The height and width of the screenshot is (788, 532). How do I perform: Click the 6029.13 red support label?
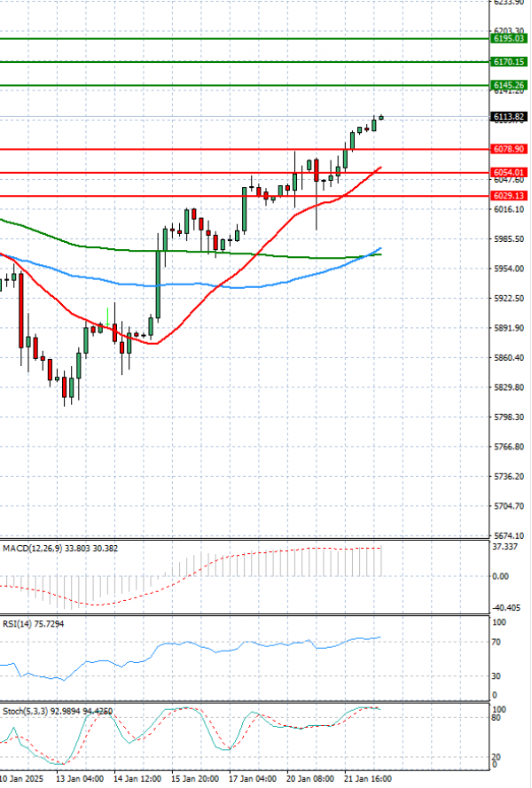point(509,196)
